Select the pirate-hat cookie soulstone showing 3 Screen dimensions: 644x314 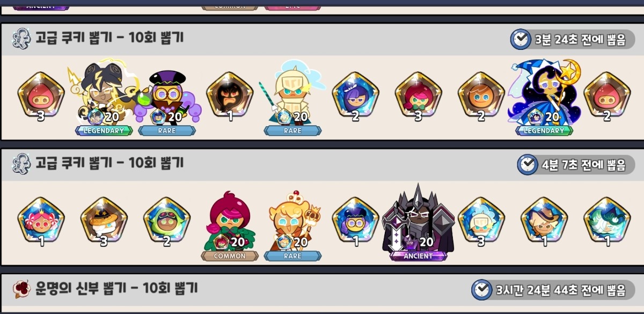(x=104, y=221)
